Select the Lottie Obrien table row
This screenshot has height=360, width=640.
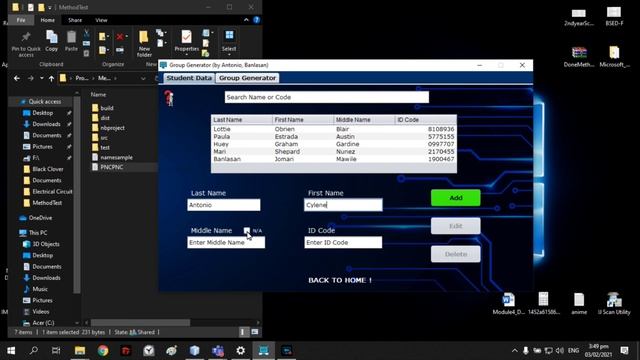point(333,129)
